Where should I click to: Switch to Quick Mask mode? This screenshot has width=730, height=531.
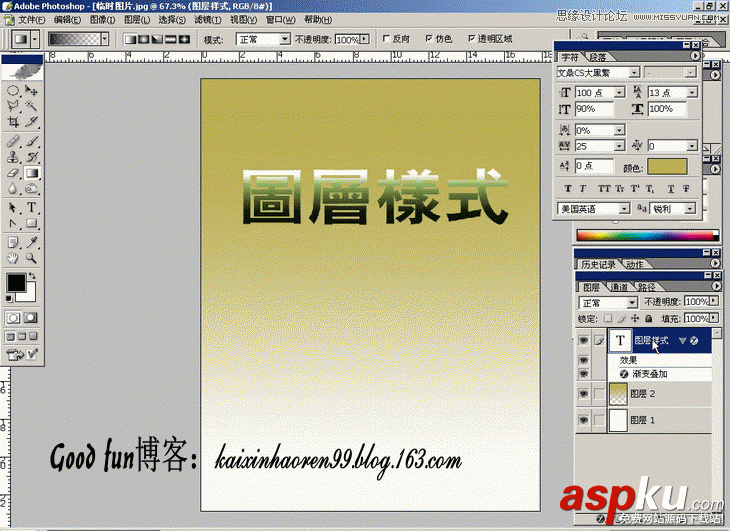pyautogui.click(x=31, y=318)
